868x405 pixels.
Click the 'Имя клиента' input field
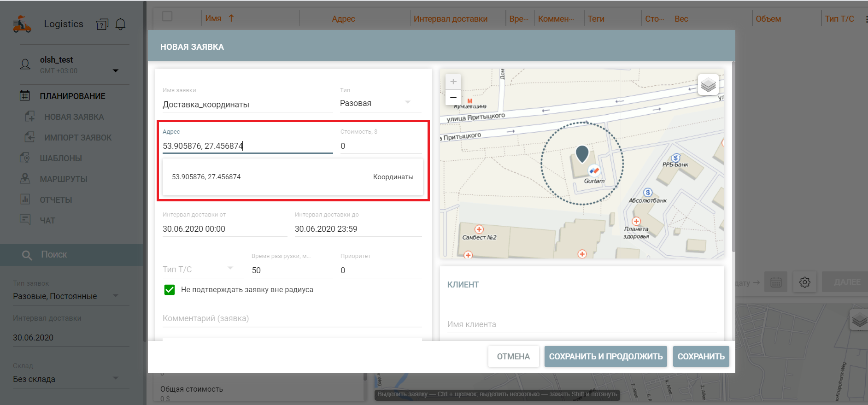coord(581,324)
